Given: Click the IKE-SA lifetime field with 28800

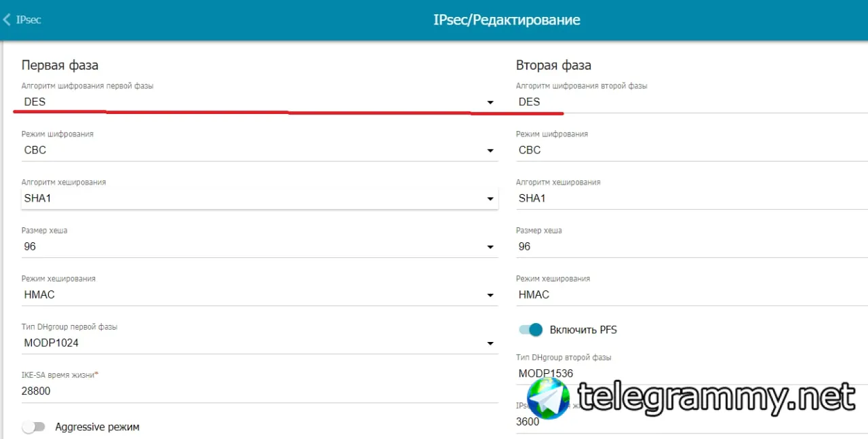Looking at the screenshot, I should 260,392.
